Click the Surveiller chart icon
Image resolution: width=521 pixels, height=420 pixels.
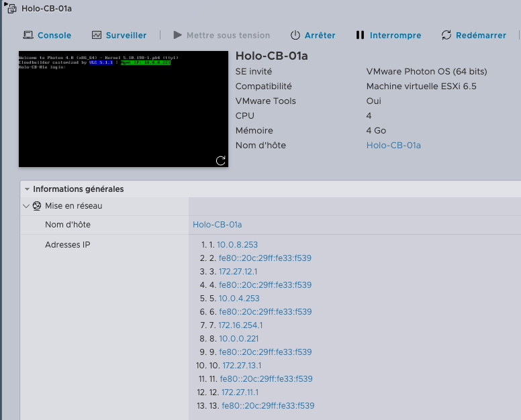pyautogui.click(x=97, y=35)
